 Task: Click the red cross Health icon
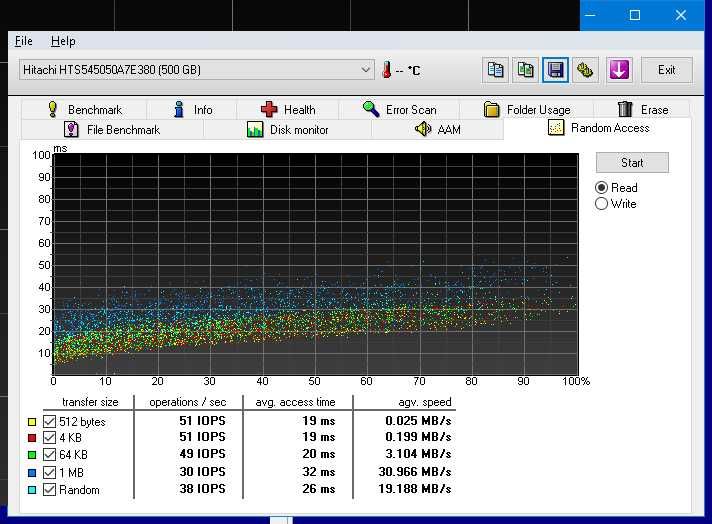269,109
